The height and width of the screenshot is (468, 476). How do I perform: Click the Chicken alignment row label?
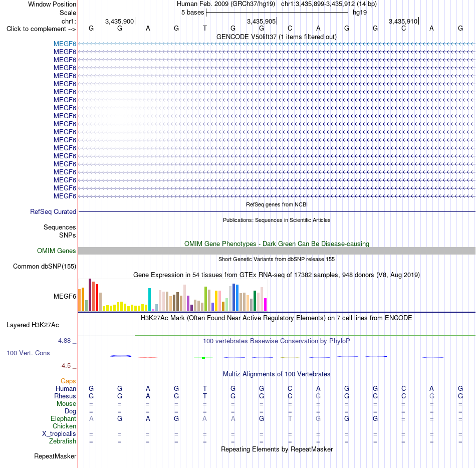pyautogui.click(x=64, y=426)
